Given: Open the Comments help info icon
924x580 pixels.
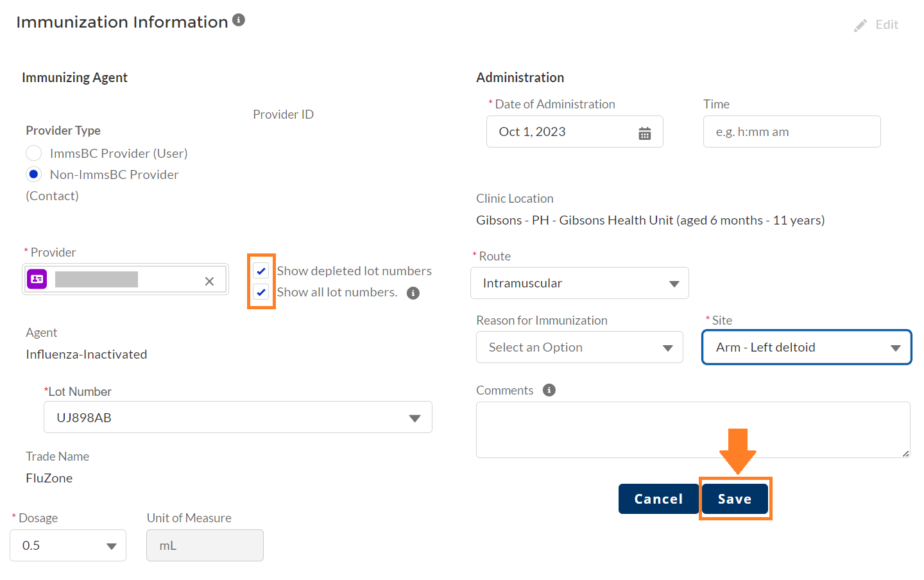Looking at the screenshot, I should point(549,390).
